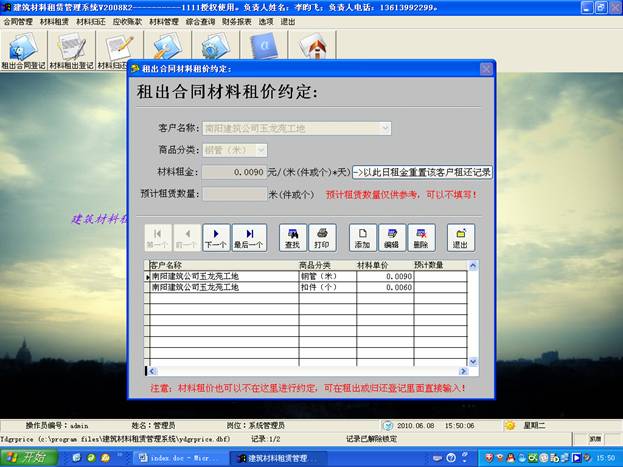Jump to last record with 最后一个

tap(248, 237)
